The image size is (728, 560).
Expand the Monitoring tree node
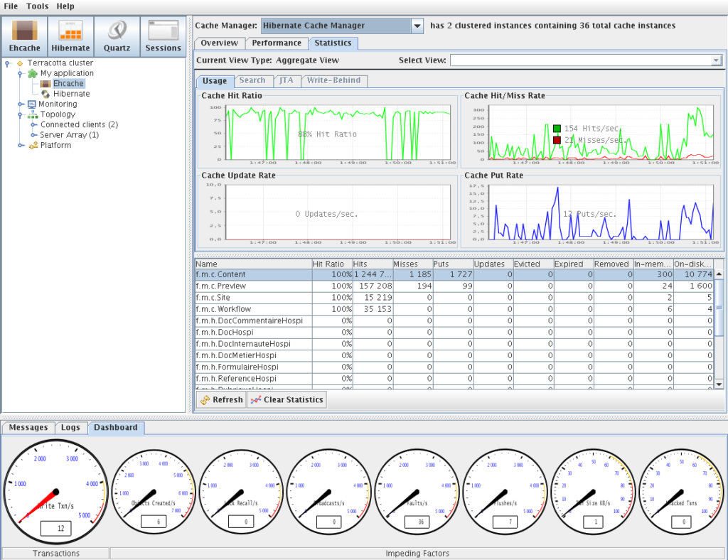[x=20, y=104]
